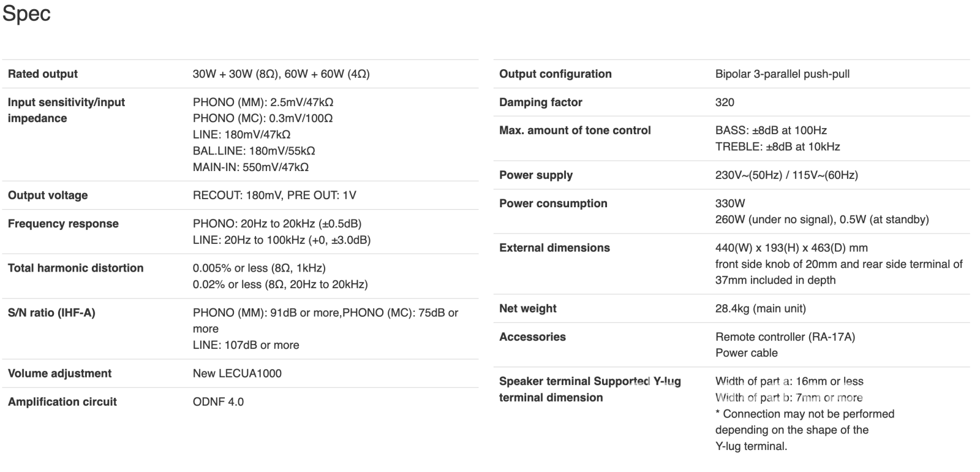The height and width of the screenshot is (472, 980).
Task: Select the BAL.LINE 180mV/55kΩ value
Action: pyautogui.click(x=254, y=151)
